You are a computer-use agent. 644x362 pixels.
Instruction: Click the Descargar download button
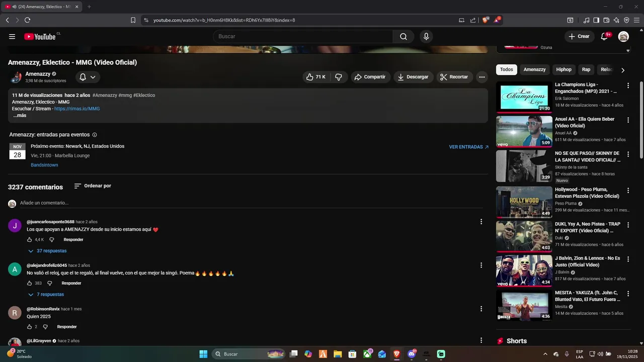pos(413,77)
